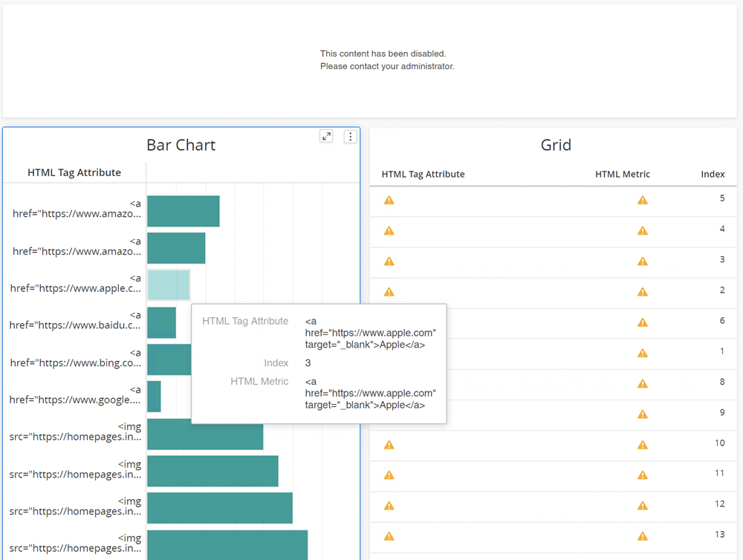Click the baidu.com bar
This screenshot has height=560, width=743.
[161, 322]
